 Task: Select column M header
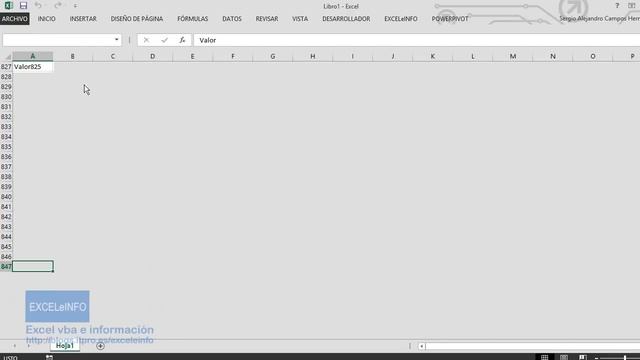(x=513, y=56)
